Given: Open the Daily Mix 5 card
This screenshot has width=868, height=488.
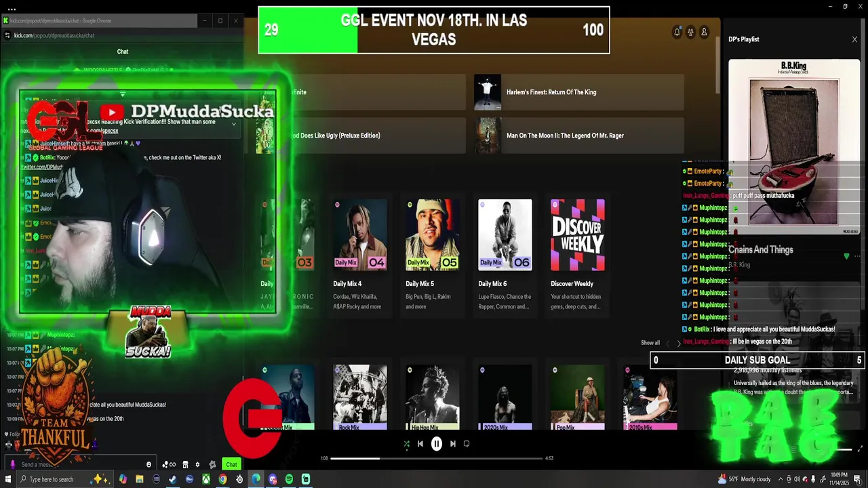Looking at the screenshot, I should click(433, 256).
